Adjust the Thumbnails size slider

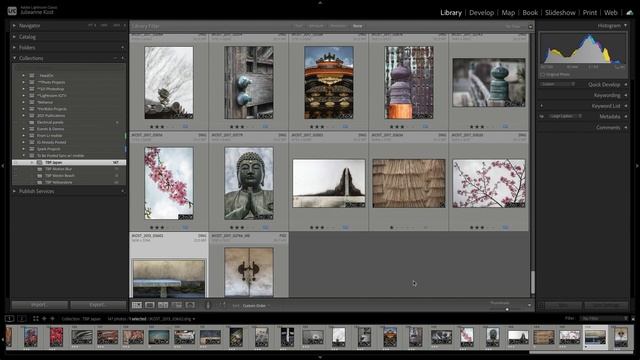pos(507,309)
